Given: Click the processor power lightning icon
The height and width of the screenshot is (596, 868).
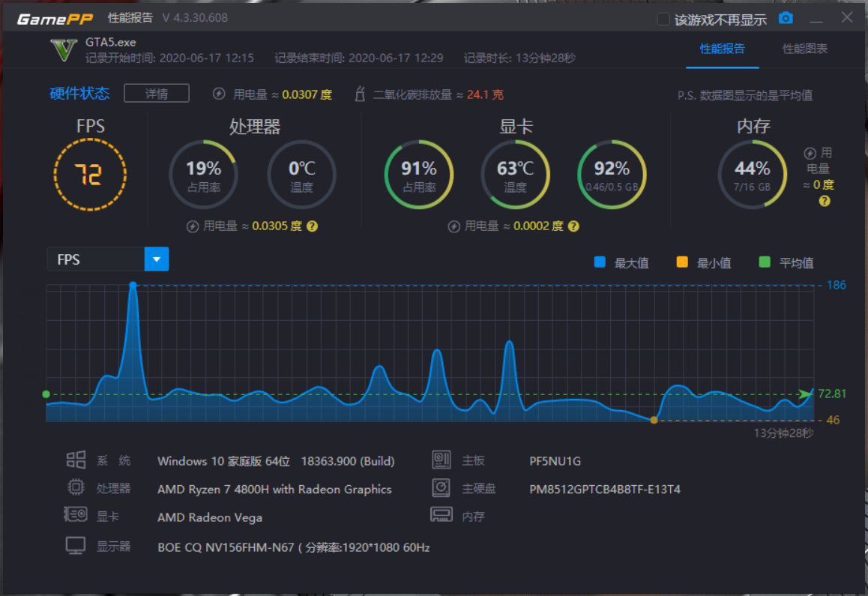Looking at the screenshot, I should click(193, 226).
